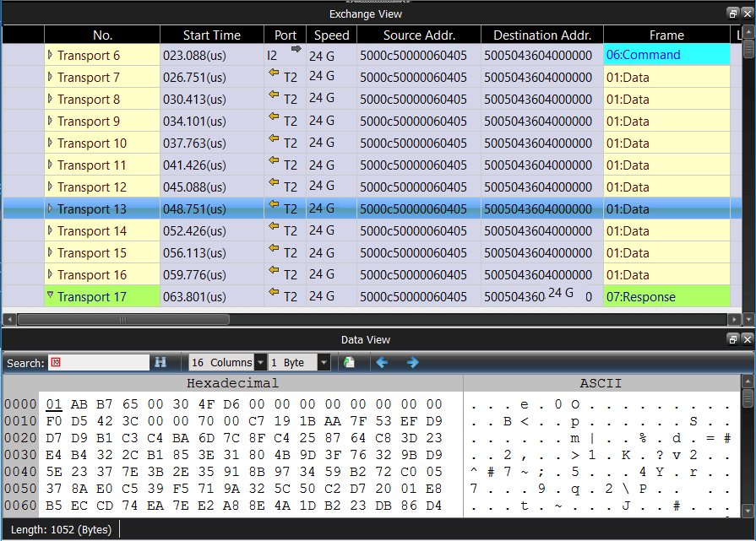Screen dimensions: 756x541
Task: Go to previous with blue left arrow
Action: pyautogui.click(x=382, y=362)
